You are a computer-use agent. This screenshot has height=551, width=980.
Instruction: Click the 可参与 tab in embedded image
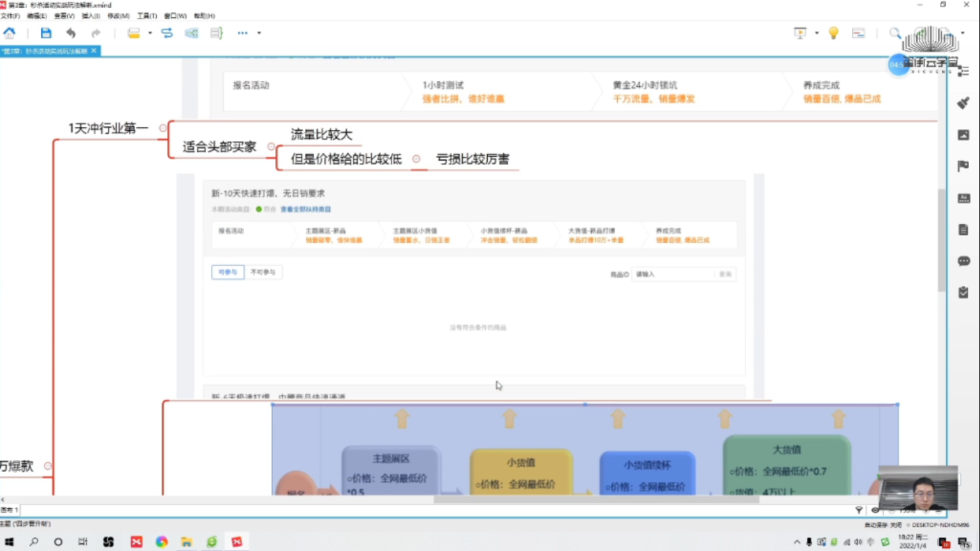[x=228, y=272]
